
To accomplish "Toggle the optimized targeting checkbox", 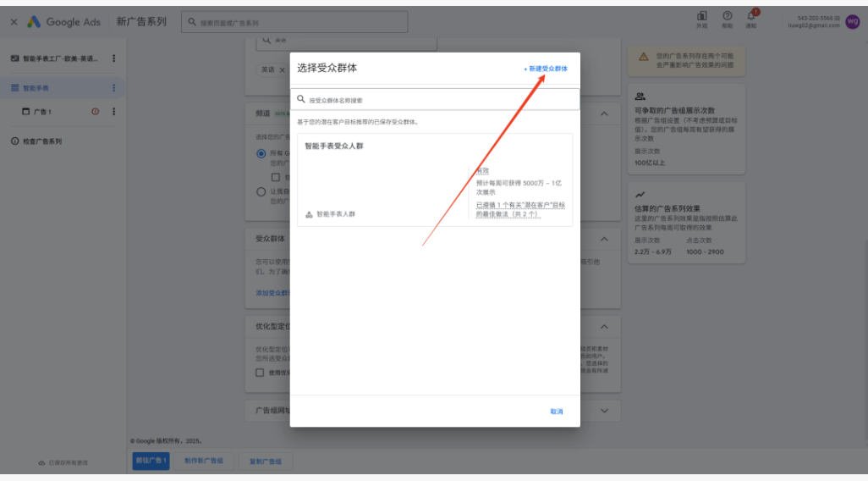I will pyautogui.click(x=260, y=373).
